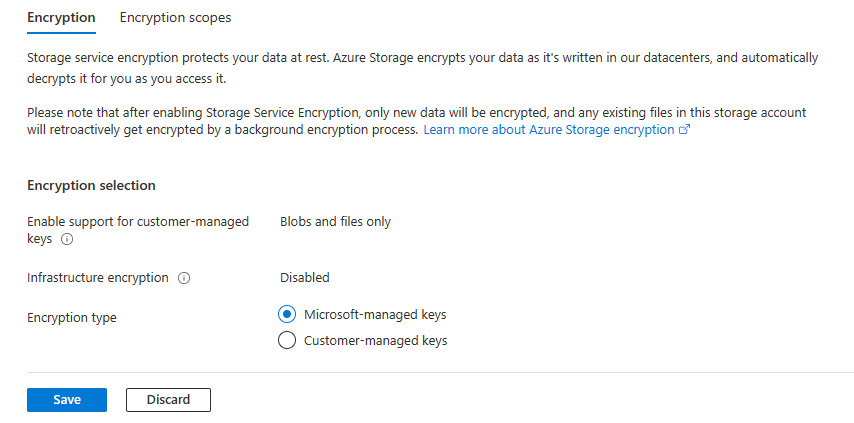The width and height of the screenshot is (854, 423).
Task: Select the Microsoft-managed keys radio button
Action: click(287, 314)
